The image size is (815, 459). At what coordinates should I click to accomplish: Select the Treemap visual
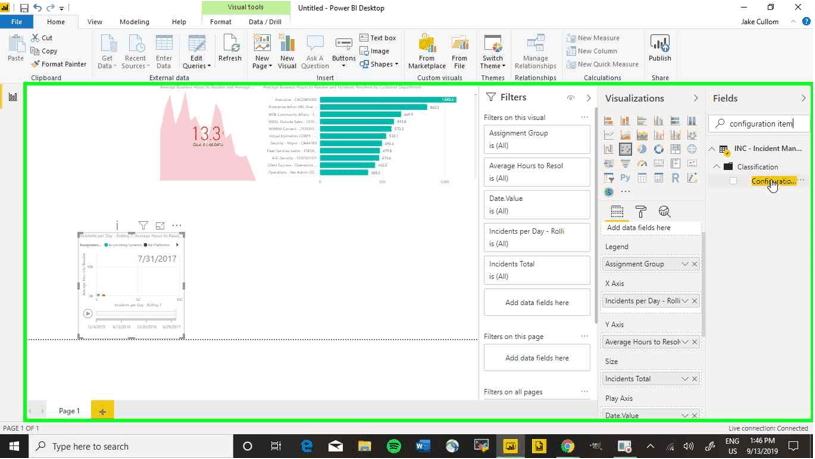pyautogui.click(x=675, y=149)
